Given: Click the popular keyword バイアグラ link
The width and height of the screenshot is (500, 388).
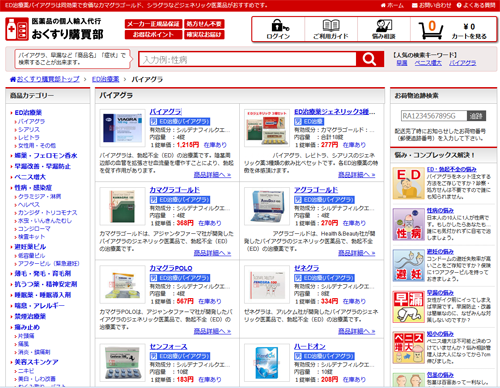Looking at the screenshot, I should click(x=462, y=63).
